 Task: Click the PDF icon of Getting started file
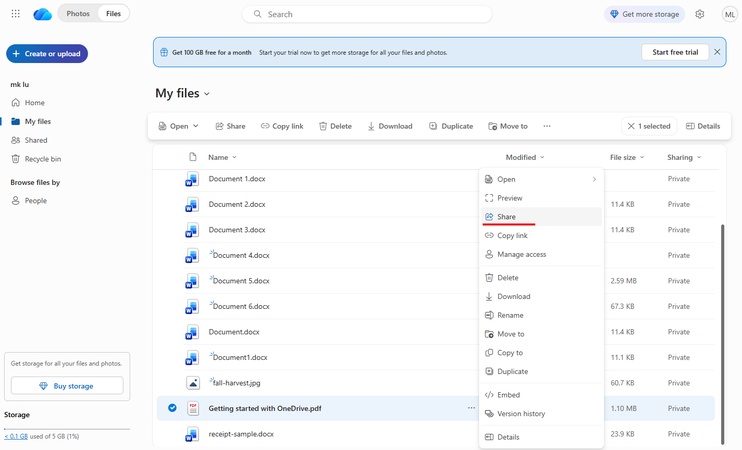point(193,408)
